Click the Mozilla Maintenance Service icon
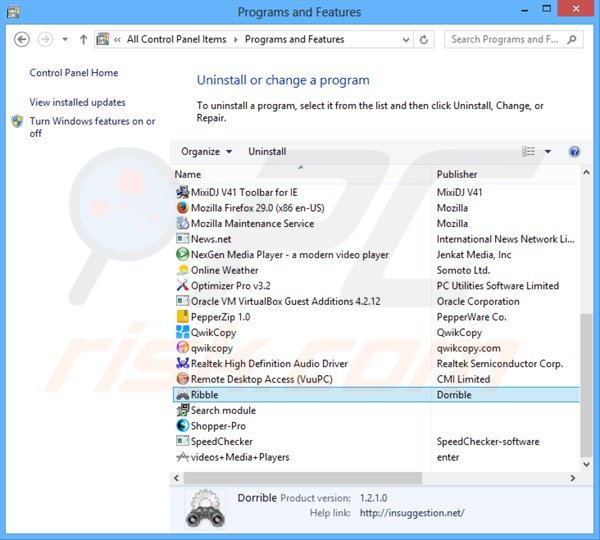The width and height of the screenshot is (600, 540). [183, 223]
